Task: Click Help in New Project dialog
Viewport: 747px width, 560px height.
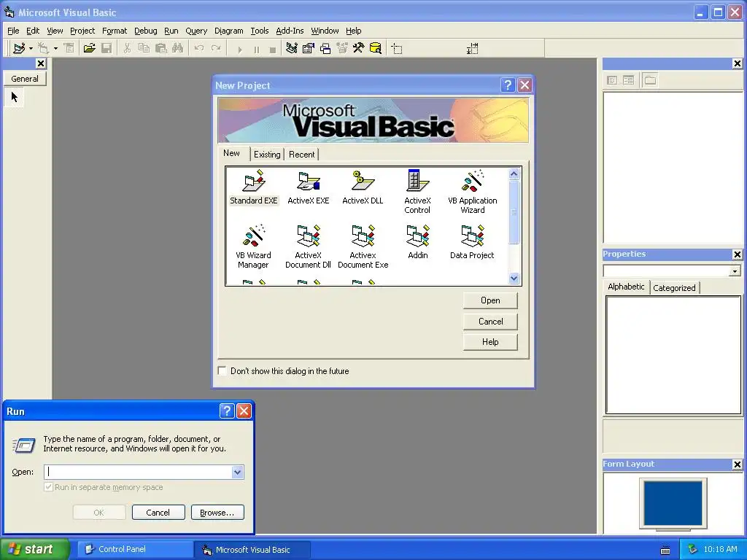Action: coord(490,342)
